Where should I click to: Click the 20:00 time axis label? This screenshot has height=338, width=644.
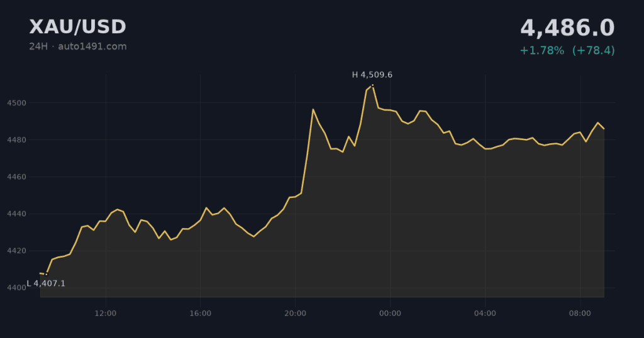(x=296, y=313)
